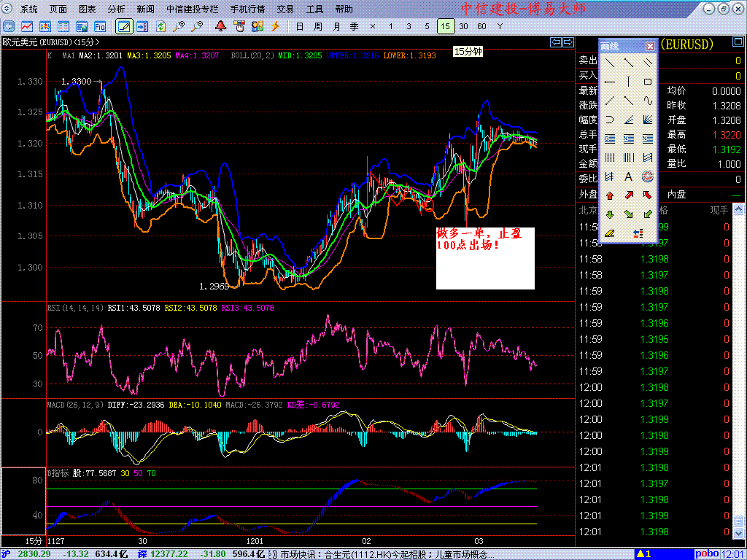Image resolution: width=747 pixels, height=560 pixels.
Task: Click the delete-all drawings icon beside eraser
Action: [638, 233]
